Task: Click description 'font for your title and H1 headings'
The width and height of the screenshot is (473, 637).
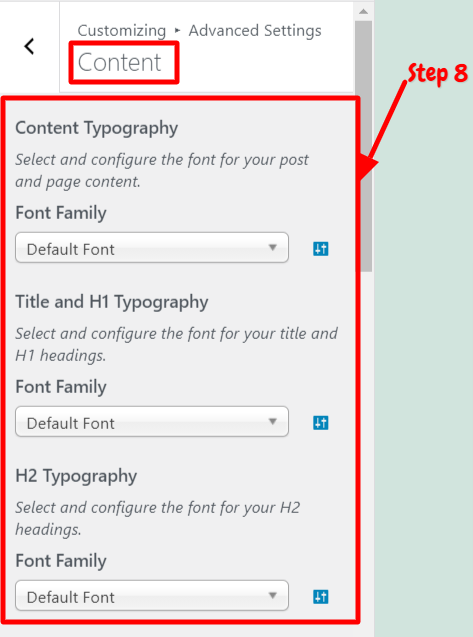Action: pos(176,344)
